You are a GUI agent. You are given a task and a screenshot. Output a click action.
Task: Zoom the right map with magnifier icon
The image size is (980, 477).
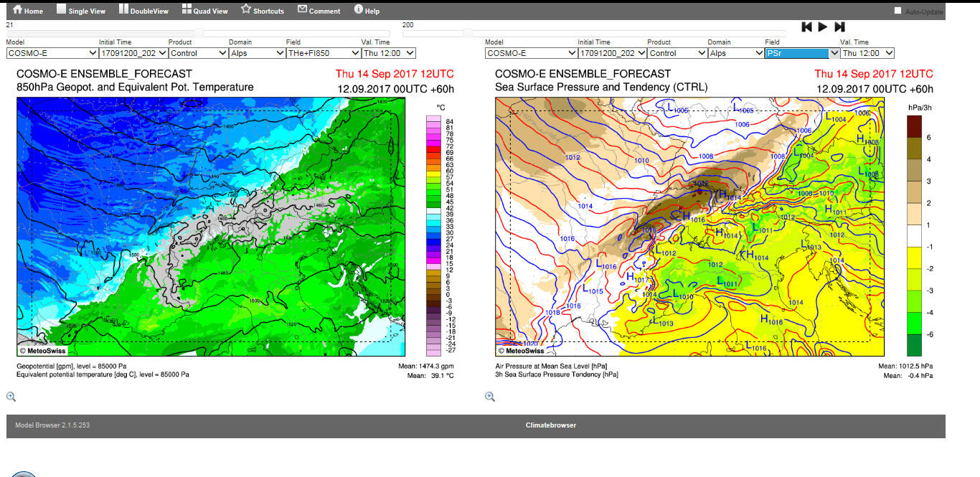(490, 397)
